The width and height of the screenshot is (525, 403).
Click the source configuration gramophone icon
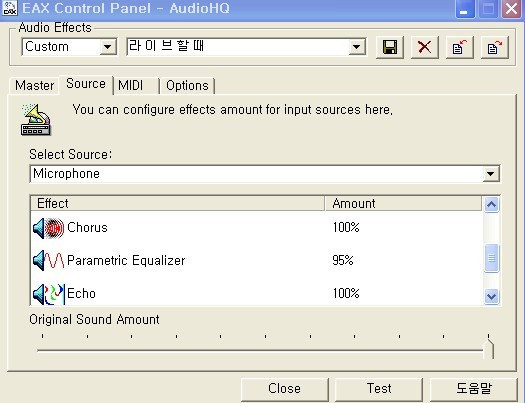click(36, 120)
